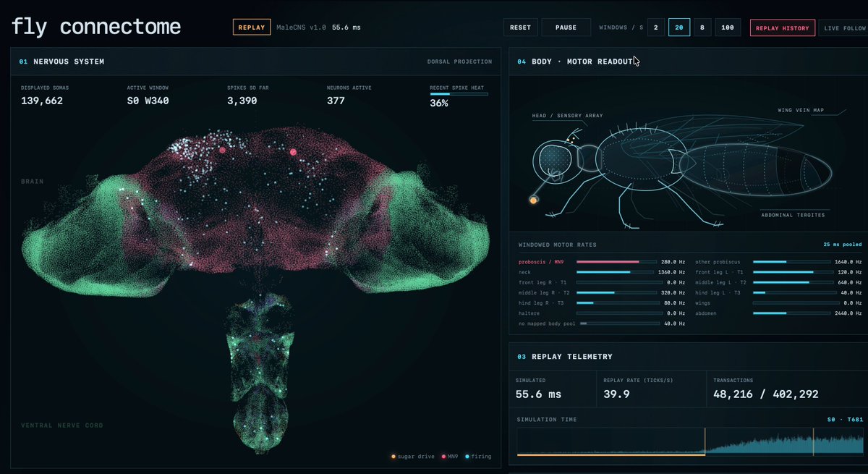
Task: Click the fly's compound eye in diagram
Action: pyautogui.click(x=555, y=158)
